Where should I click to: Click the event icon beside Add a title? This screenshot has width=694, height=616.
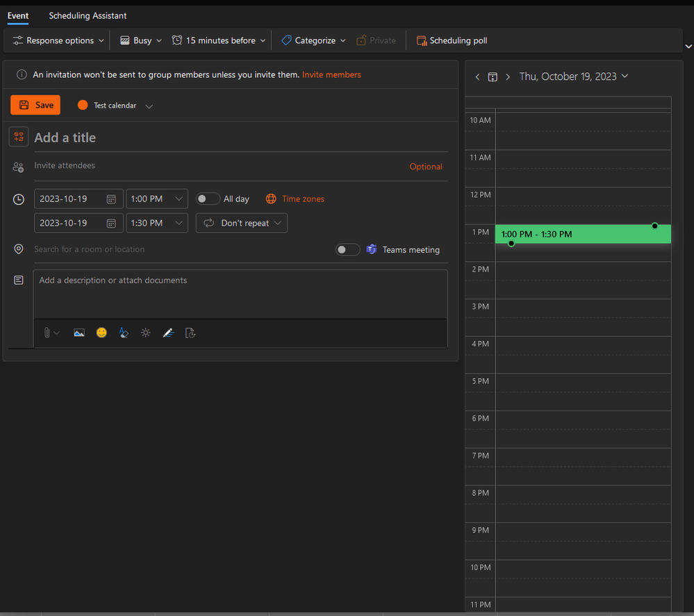[19, 137]
